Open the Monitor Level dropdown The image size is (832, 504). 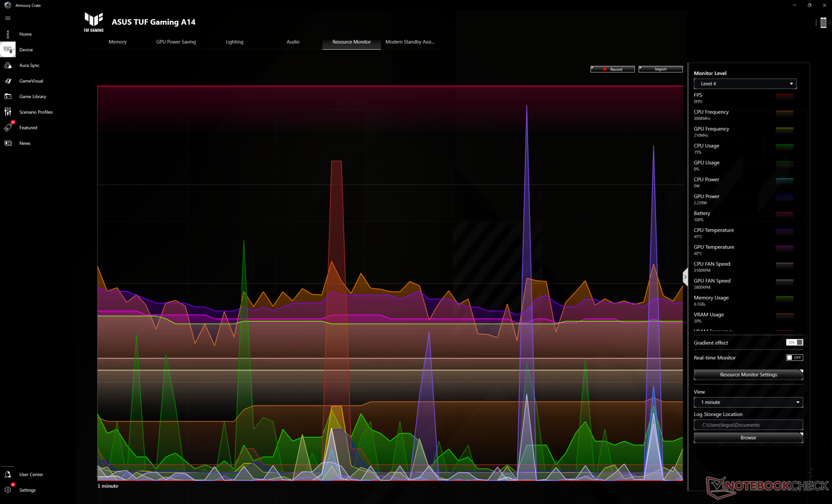click(x=744, y=84)
